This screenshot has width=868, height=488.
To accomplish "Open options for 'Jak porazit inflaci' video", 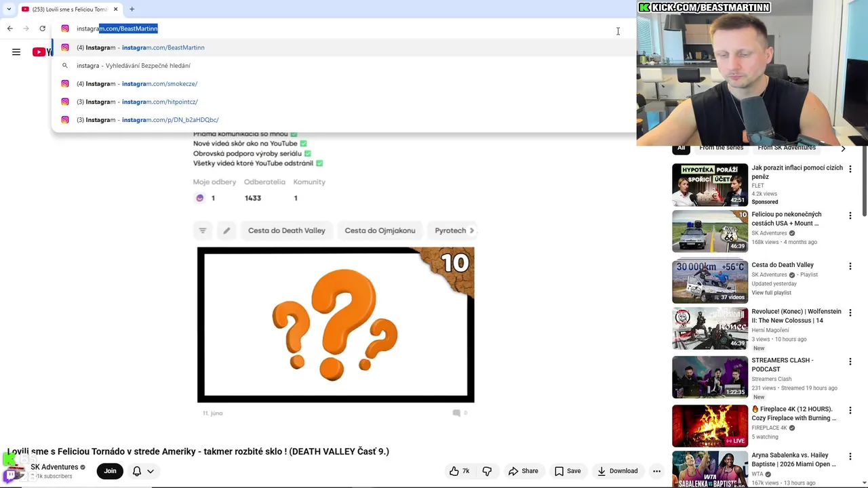I will [850, 169].
